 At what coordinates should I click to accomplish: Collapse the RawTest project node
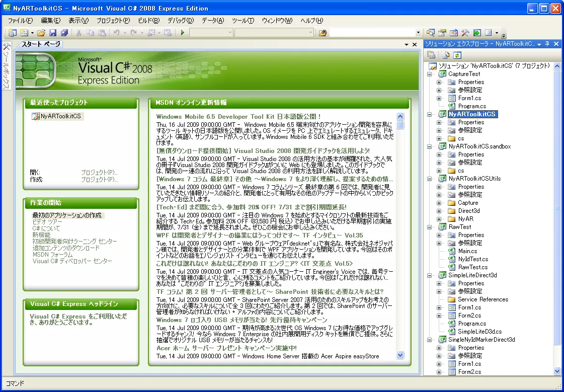[429, 227]
